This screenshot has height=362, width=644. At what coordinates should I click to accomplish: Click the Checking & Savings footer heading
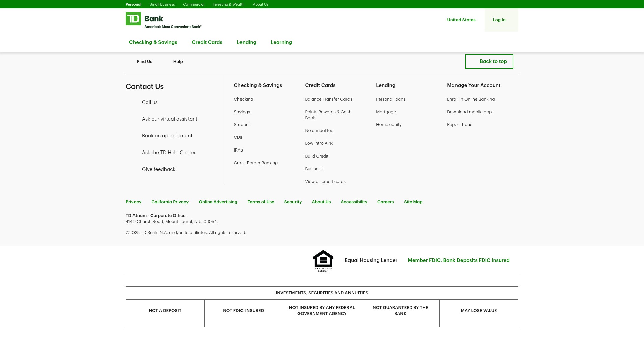(x=258, y=85)
